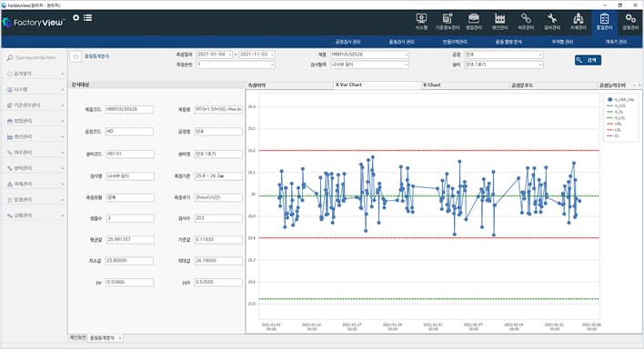Image resolution: width=644 pixels, height=349 pixels.
Task: Open 계측기 관리 submenu item
Action: (x=616, y=42)
